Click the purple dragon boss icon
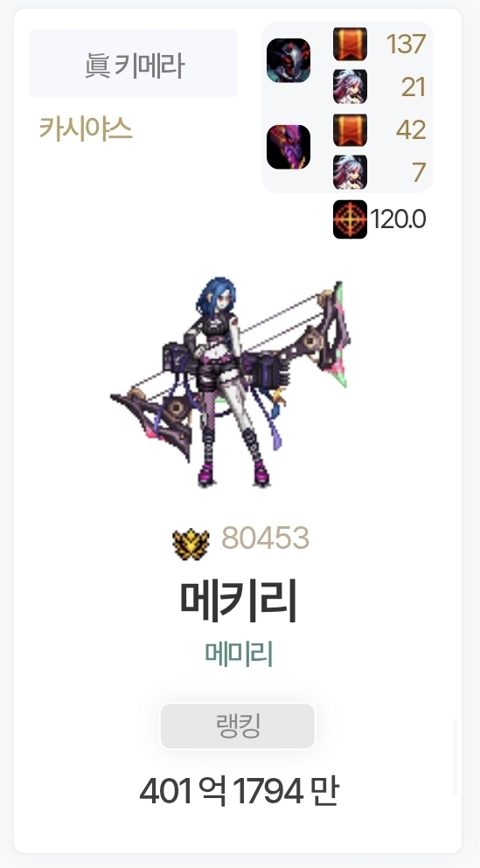Image resolution: width=480 pixels, height=868 pixels. 289,147
